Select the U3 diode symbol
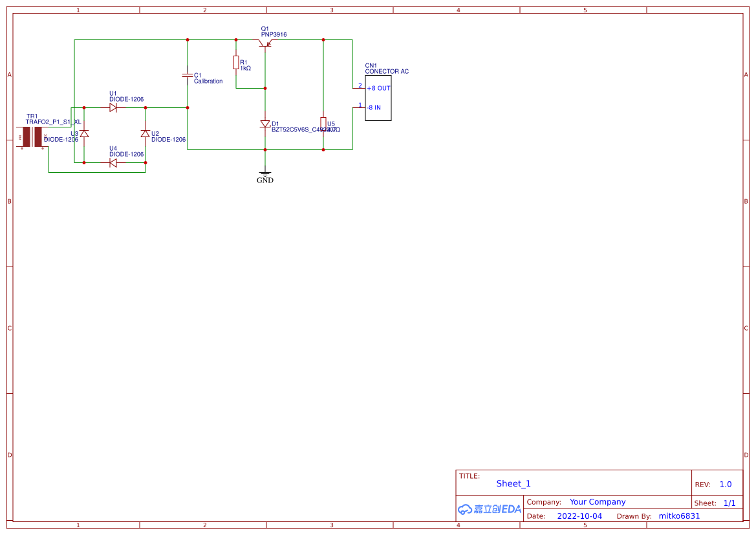The width and height of the screenshot is (756, 535). point(84,134)
